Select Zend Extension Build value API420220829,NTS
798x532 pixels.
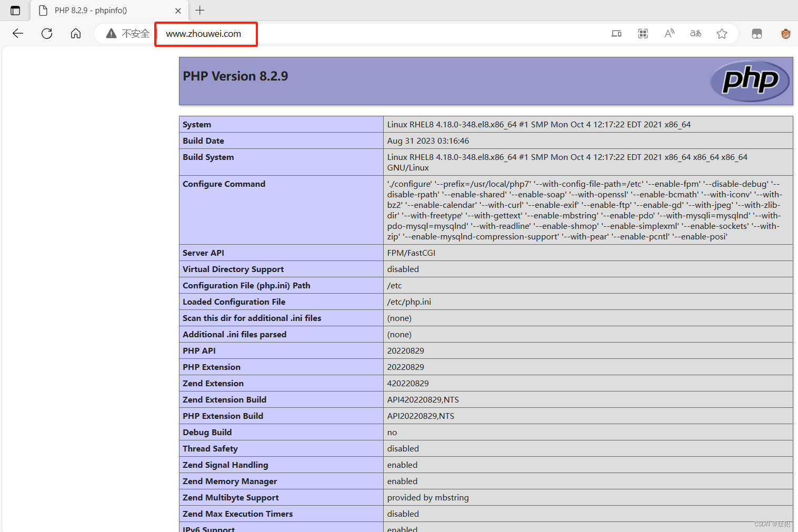423,400
